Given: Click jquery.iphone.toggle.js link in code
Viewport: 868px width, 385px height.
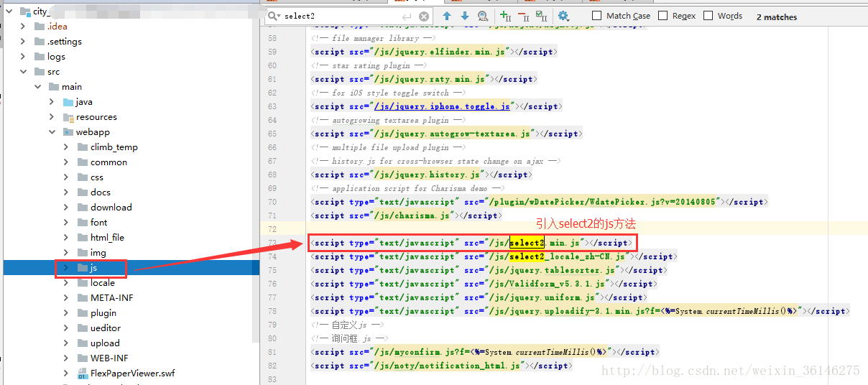Looking at the screenshot, I should [x=442, y=106].
